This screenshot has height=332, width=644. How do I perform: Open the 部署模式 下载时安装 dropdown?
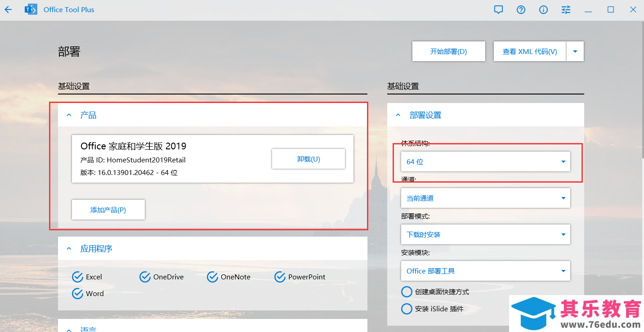pos(485,234)
